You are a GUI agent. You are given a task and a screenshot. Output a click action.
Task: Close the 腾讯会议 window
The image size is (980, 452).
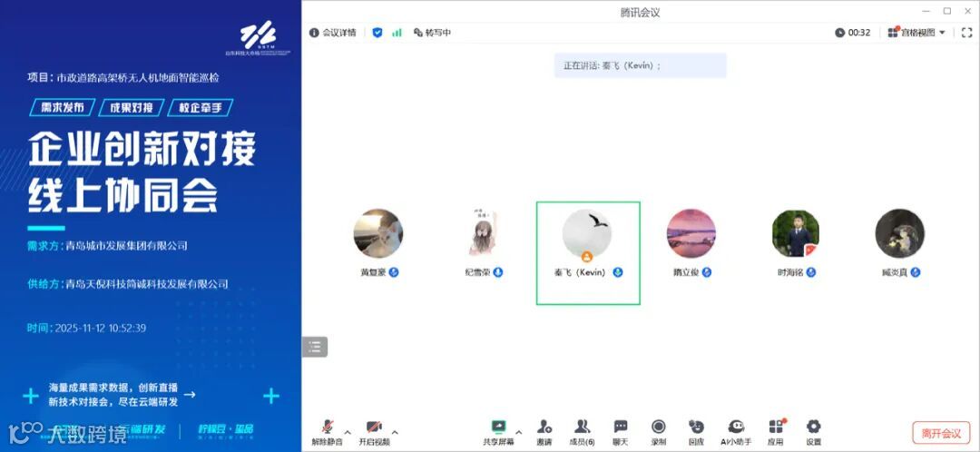tap(967, 11)
